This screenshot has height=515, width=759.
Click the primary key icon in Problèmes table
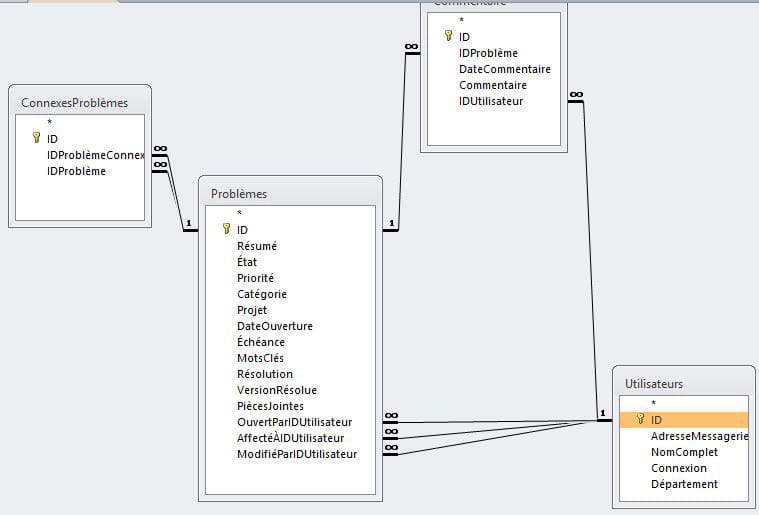pyautogui.click(x=226, y=228)
